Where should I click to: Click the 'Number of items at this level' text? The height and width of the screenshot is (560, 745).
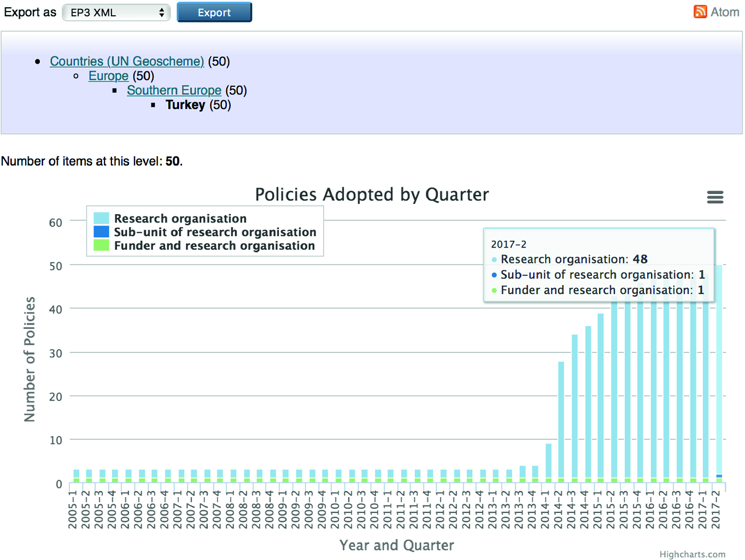92,161
